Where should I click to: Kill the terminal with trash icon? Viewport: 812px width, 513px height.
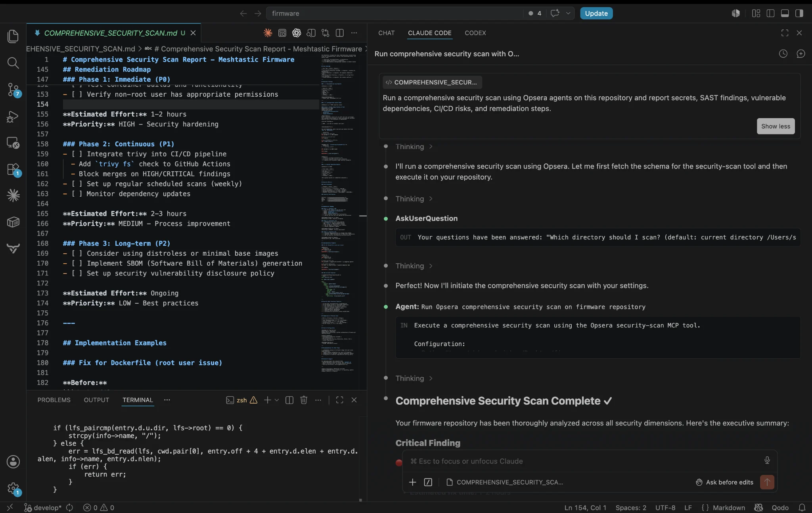point(304,400)
